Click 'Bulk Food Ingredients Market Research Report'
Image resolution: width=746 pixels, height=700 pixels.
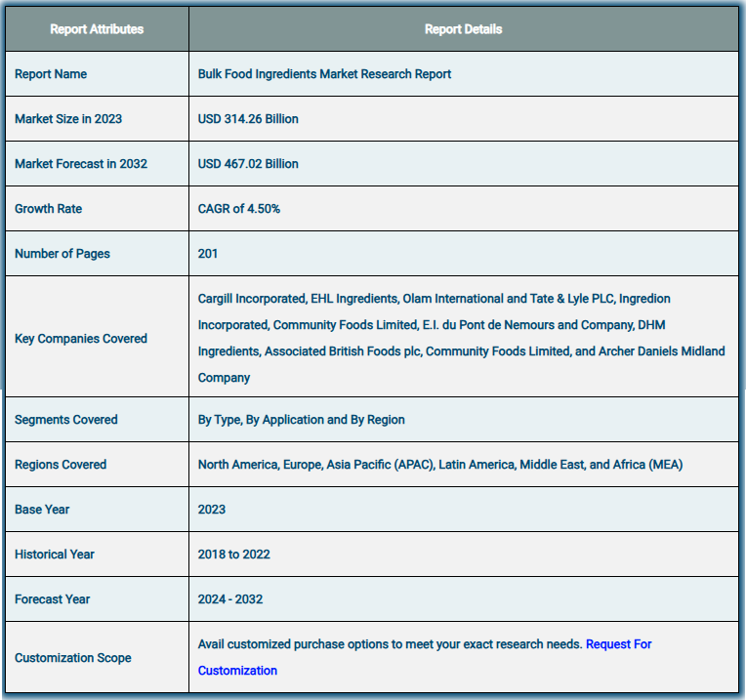point(324,74)
